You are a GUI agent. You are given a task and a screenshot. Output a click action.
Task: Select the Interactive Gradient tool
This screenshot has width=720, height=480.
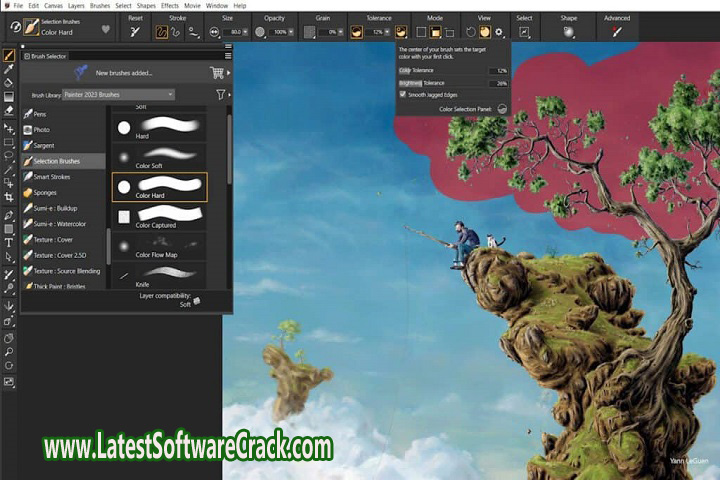click(9, 97)
